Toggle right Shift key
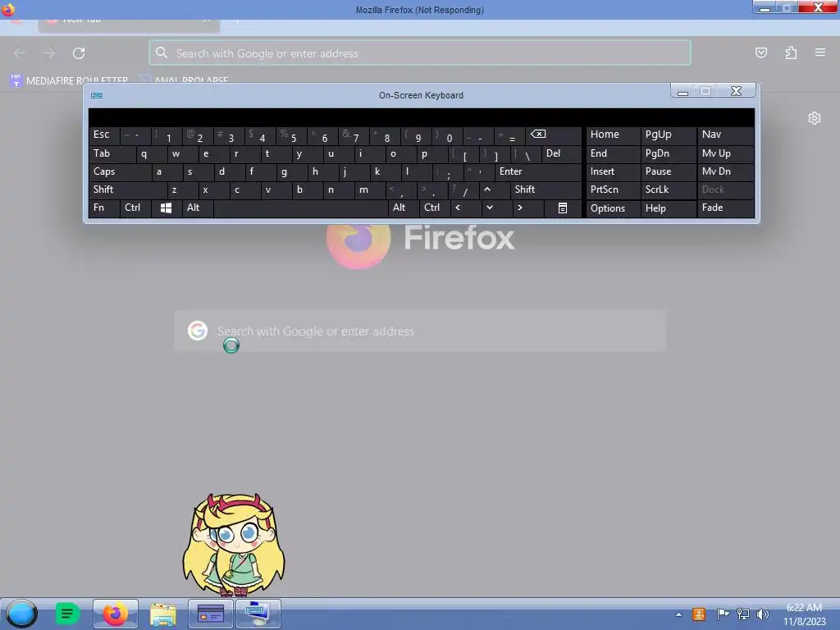 546,189
